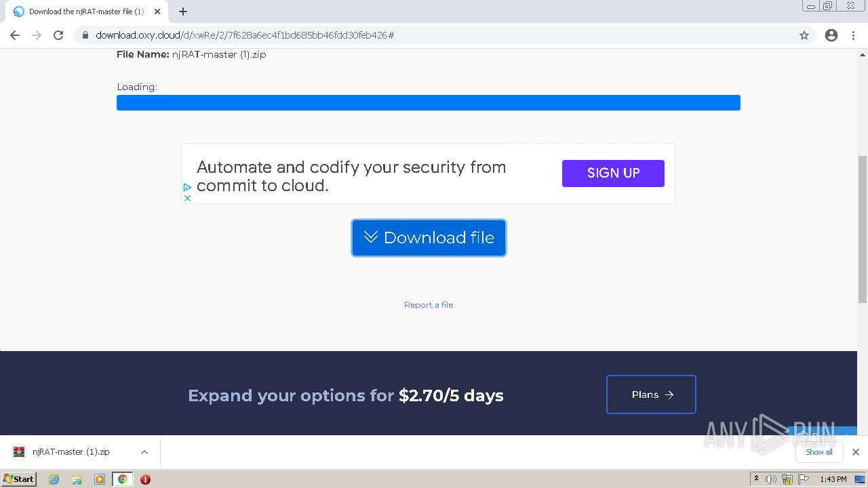Open a new browser tab
The height and width of the screenshot is (488, 868).
click(x=183, y=12)
